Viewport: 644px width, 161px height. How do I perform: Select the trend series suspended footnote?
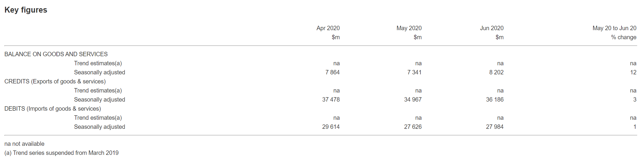(x=61, y=153)
